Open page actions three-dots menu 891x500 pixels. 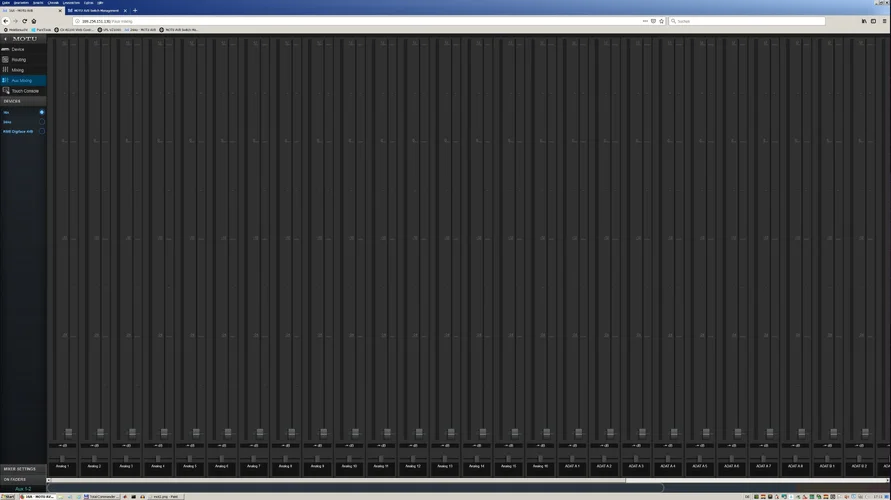tap(645, 21)
